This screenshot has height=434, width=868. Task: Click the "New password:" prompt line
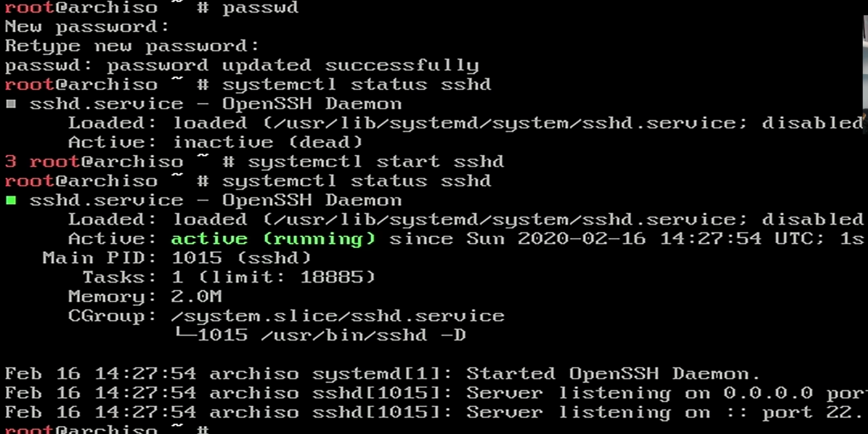click(x=87, y=27)
